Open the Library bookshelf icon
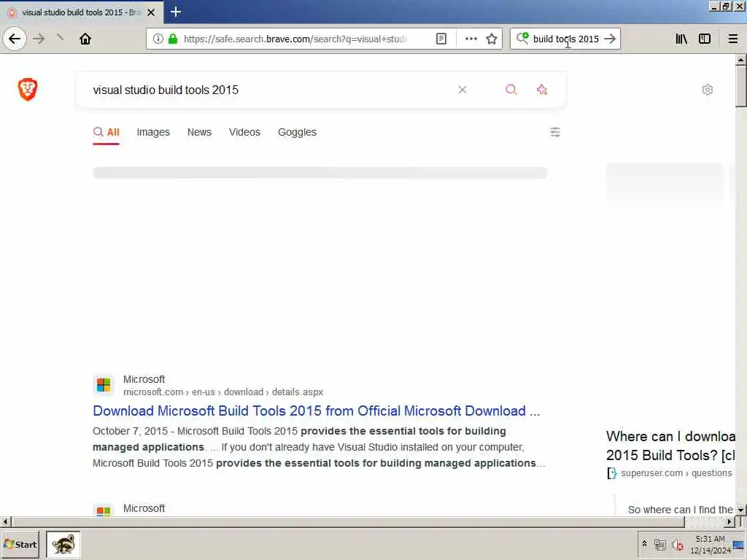747x560 pixels. 682,39
